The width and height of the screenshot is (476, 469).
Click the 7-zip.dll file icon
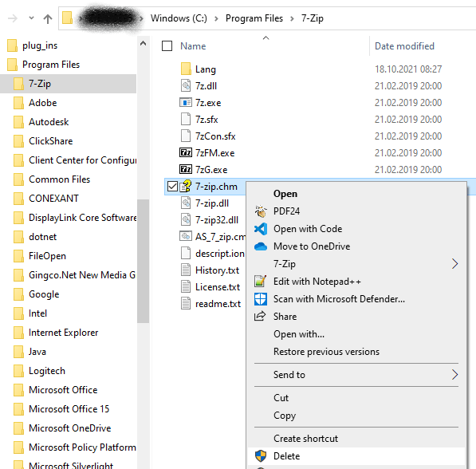186,203
